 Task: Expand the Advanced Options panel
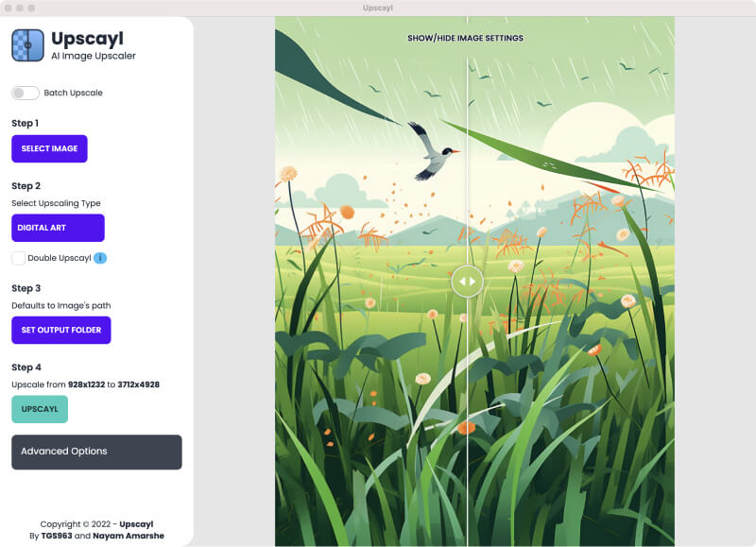[96, 452]
